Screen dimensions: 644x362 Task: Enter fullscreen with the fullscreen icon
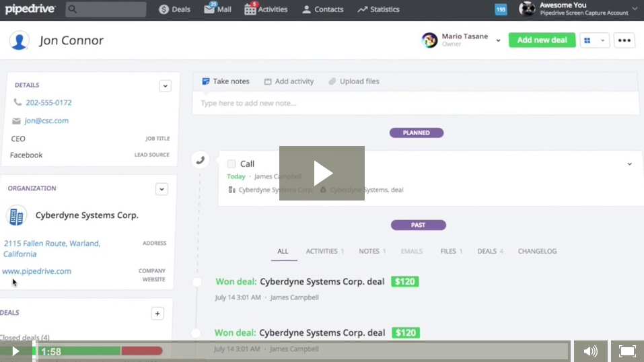coord(627,351)
